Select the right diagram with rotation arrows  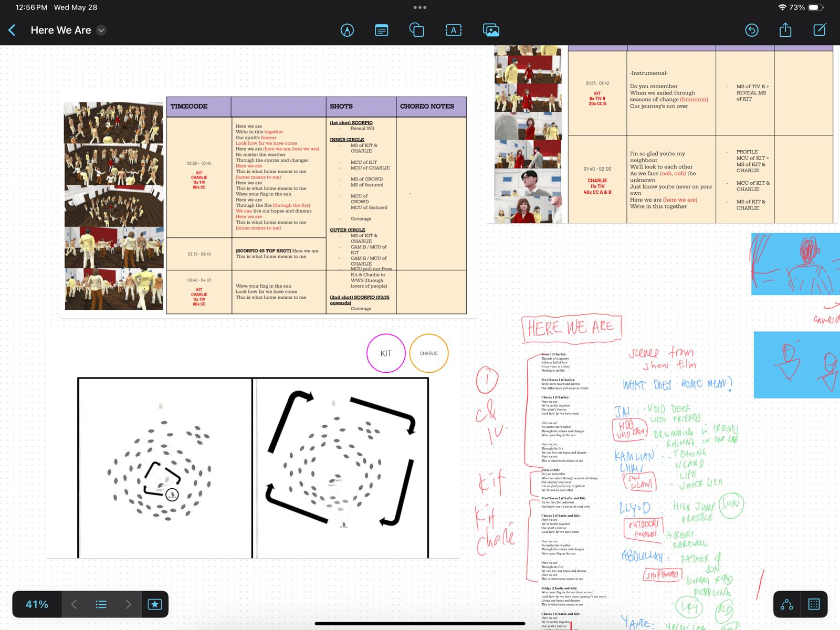coord(341,467)
